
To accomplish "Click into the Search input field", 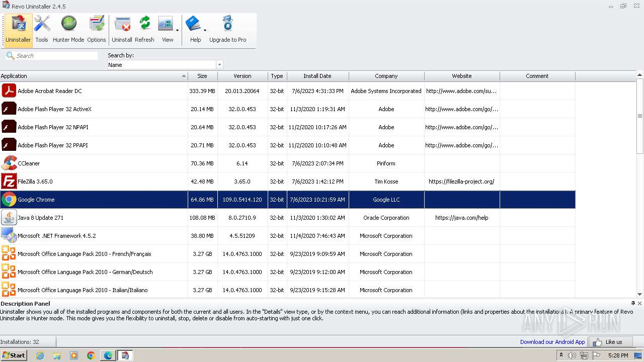I will click(52, 56).
